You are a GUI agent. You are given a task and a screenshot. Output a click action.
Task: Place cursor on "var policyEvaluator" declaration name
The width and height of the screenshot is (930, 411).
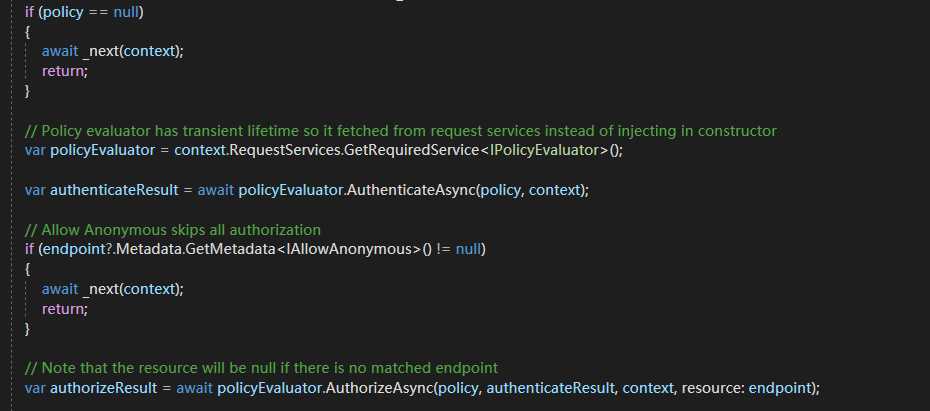[102, 151]
